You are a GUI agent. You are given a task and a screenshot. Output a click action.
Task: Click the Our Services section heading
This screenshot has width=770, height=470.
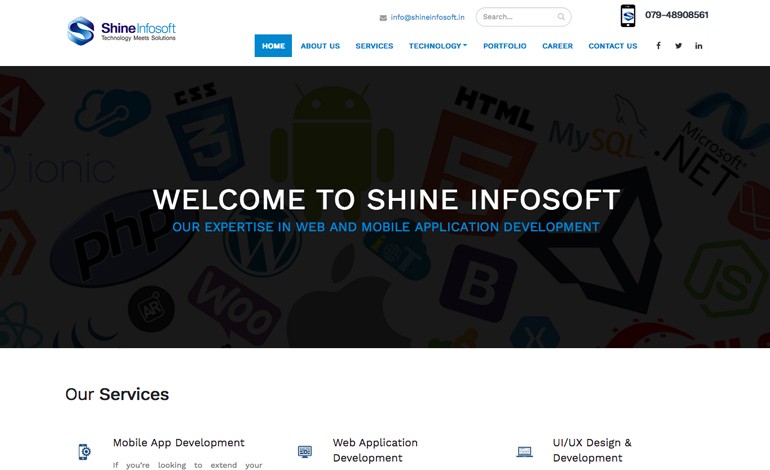click(x=117, y=394)
